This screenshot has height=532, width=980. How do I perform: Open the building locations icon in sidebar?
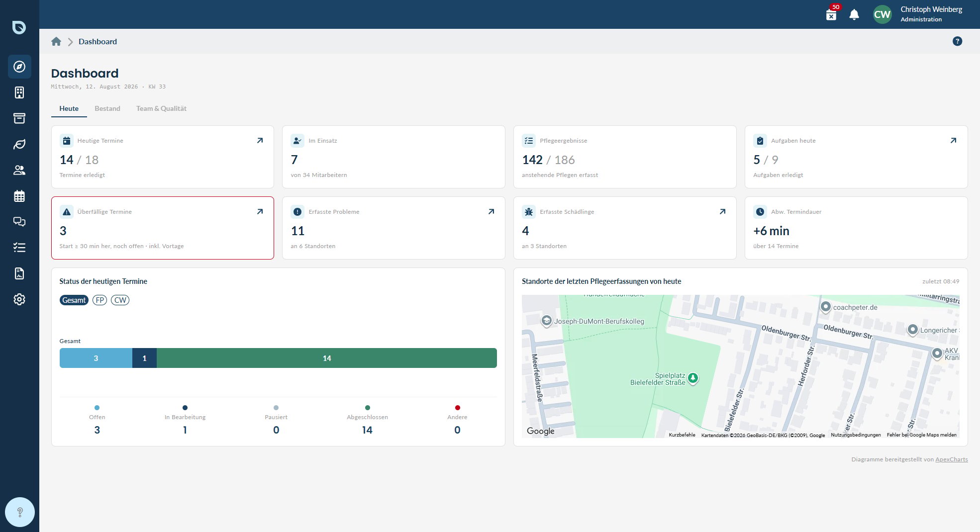tap(19, 92)
